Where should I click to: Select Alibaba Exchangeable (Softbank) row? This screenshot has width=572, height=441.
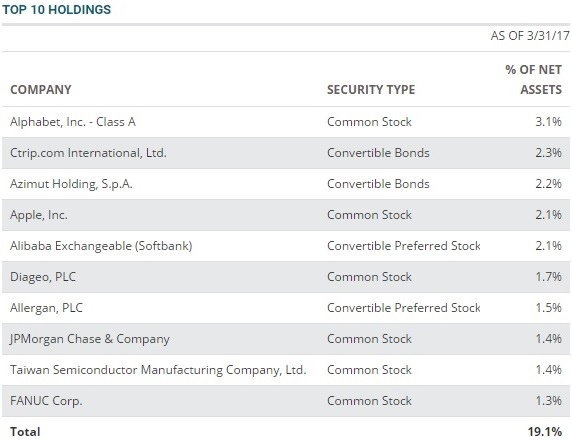(x=286, y=246)
